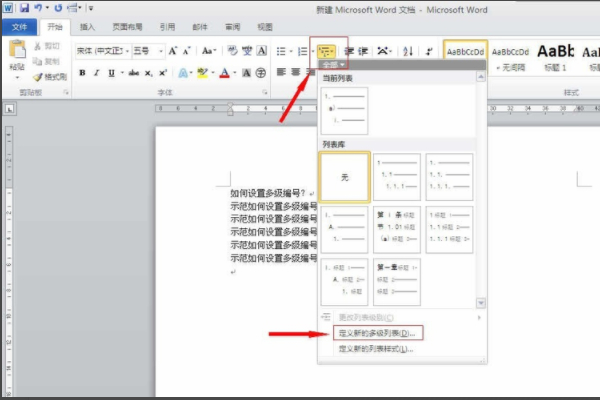Click the grow font size icon
Screen dimensions: 600x400
click(x=174, y=50)
